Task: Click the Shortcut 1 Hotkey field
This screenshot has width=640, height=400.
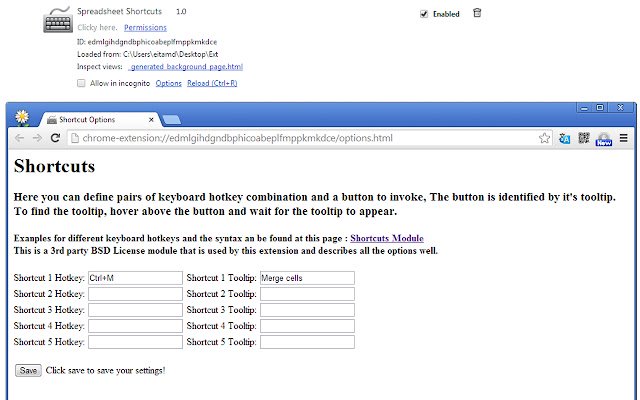Action: [x=135, y=278]
